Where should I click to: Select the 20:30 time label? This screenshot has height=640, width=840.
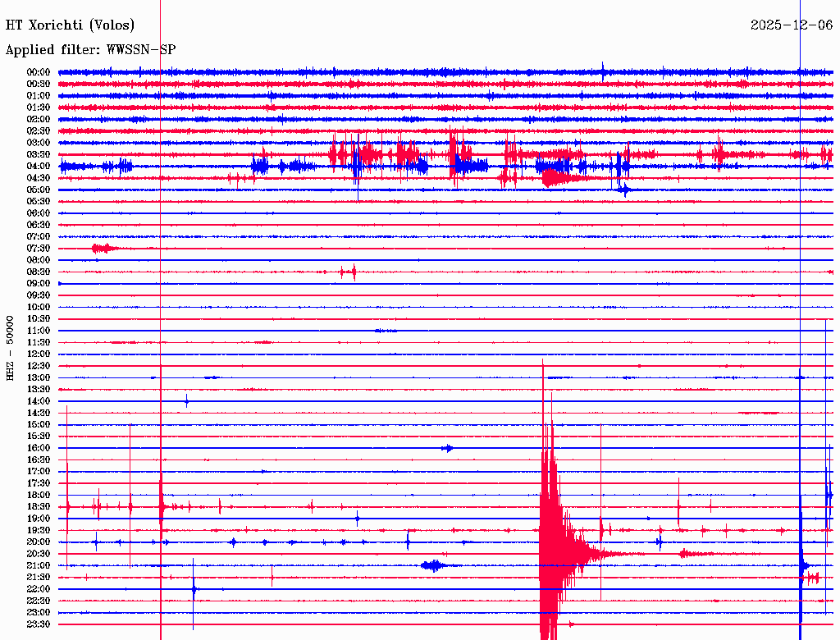coord(39,554)
